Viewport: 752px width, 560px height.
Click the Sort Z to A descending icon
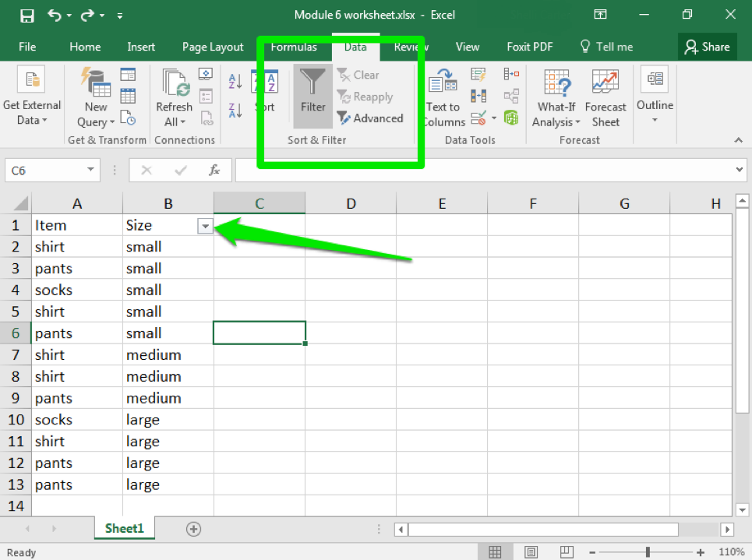click(235, 110)
